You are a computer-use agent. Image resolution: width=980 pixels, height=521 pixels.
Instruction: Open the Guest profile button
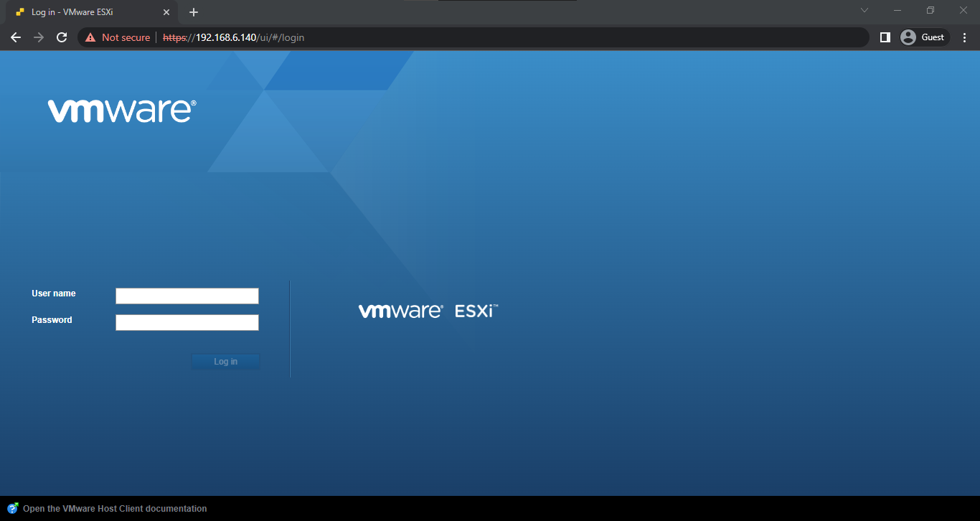[924, 37]
